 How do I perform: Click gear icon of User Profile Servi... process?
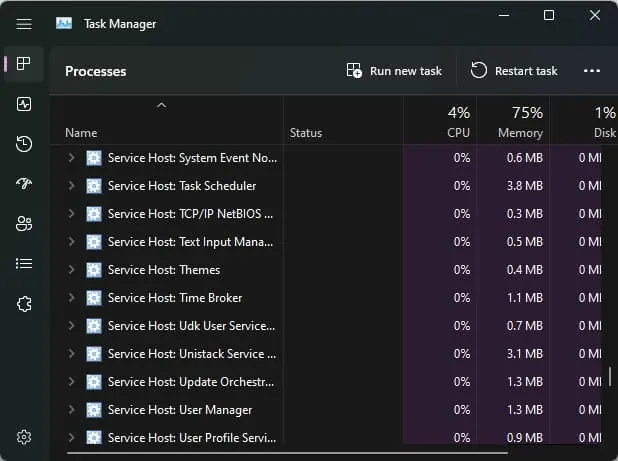[x=94, y=438]
